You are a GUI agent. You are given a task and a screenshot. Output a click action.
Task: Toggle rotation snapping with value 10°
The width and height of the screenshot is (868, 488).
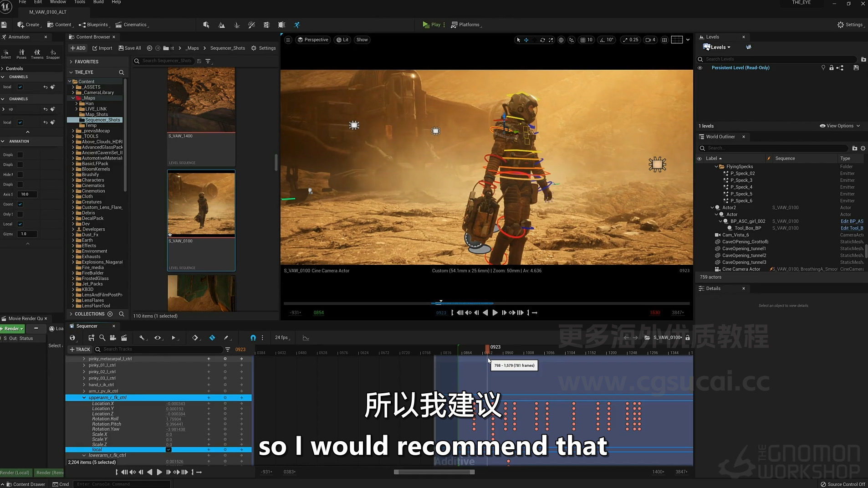pyautogui.click(x=607, y=40)
